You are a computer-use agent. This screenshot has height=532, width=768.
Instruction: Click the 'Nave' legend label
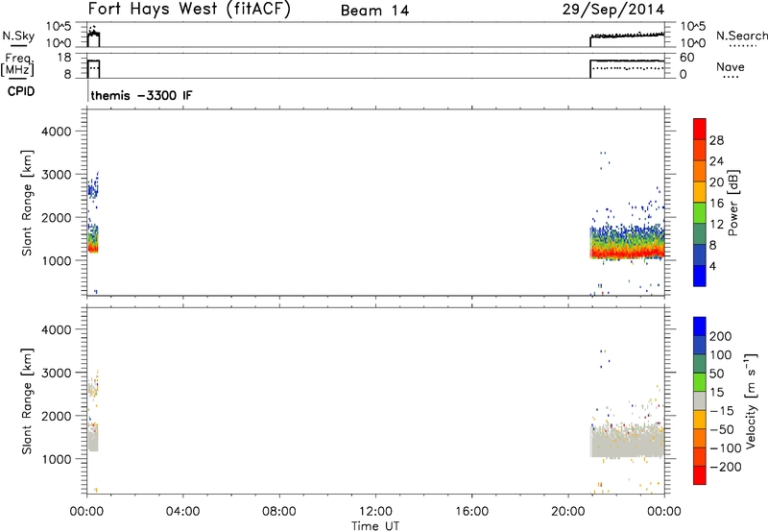[731, 66]
